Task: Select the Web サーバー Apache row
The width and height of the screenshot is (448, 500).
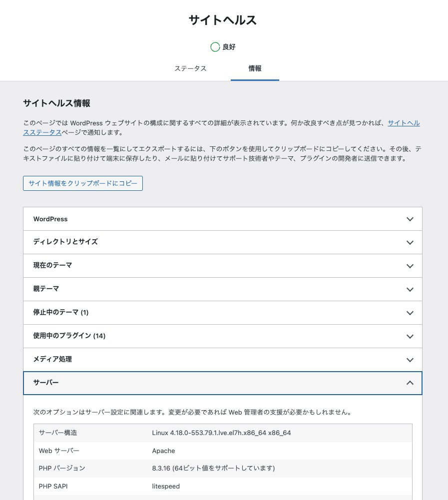Action: tap(223, 451)
